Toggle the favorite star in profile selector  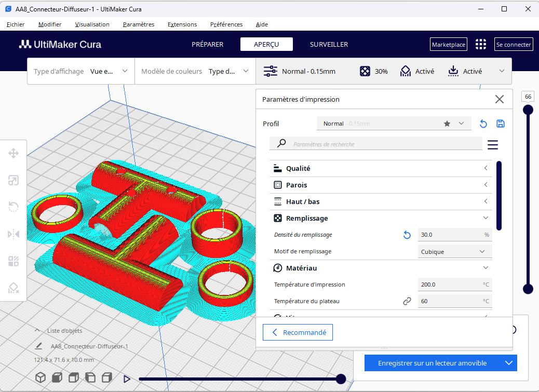[x=447, y=124]
